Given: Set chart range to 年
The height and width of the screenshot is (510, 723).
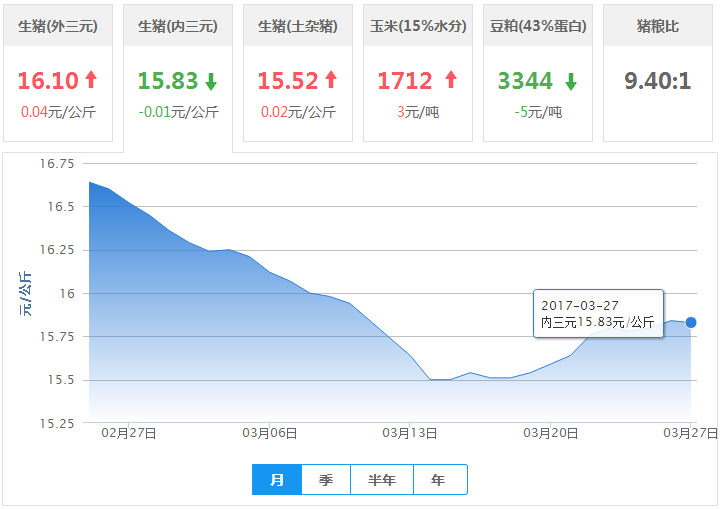Looking at the screenshot, I should 439,480.
